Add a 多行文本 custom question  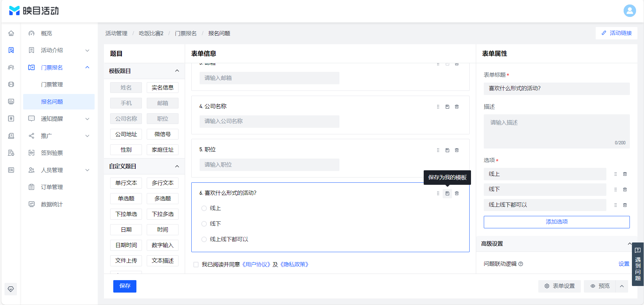[x=163, y=183]
